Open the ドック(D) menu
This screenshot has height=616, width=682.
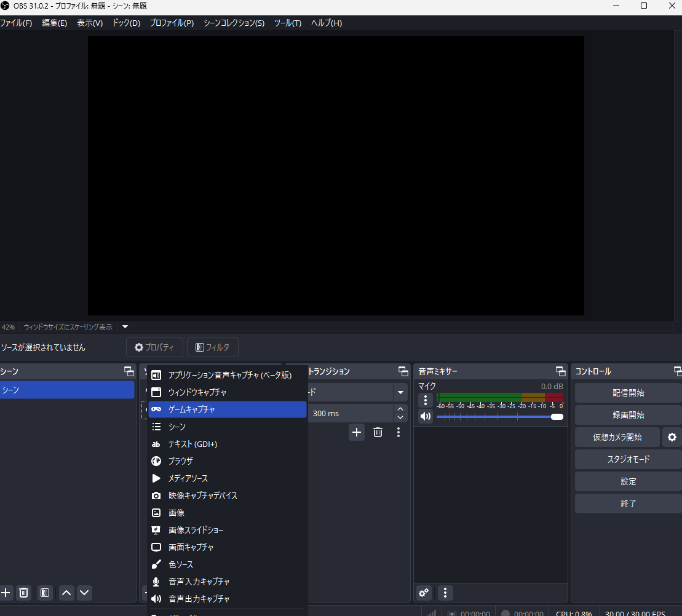(x=126, y=23)
